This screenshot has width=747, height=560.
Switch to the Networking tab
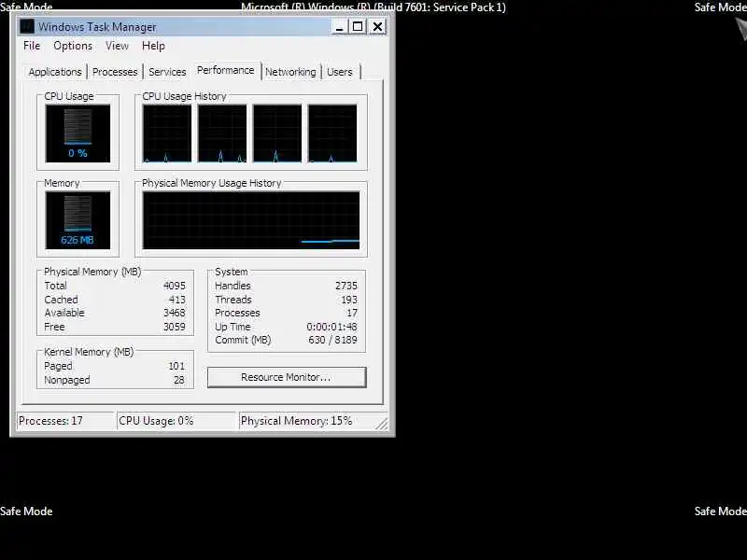[290, 72]
